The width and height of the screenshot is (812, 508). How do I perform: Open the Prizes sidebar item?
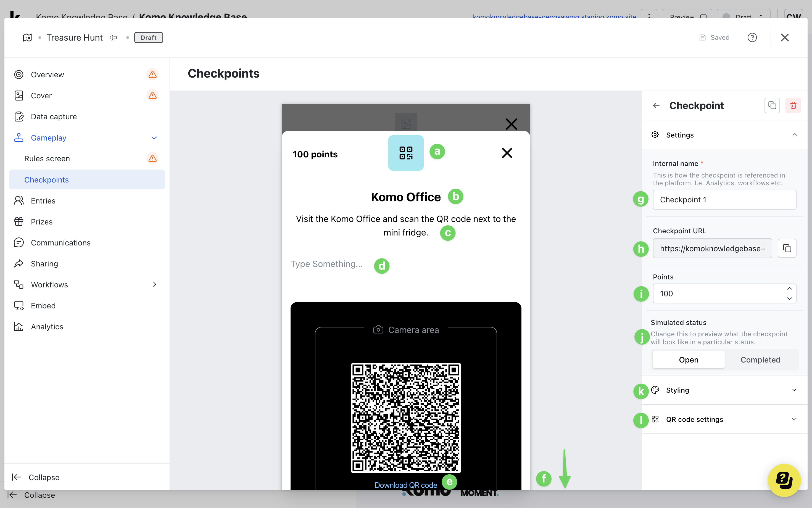tap(42, 222)
